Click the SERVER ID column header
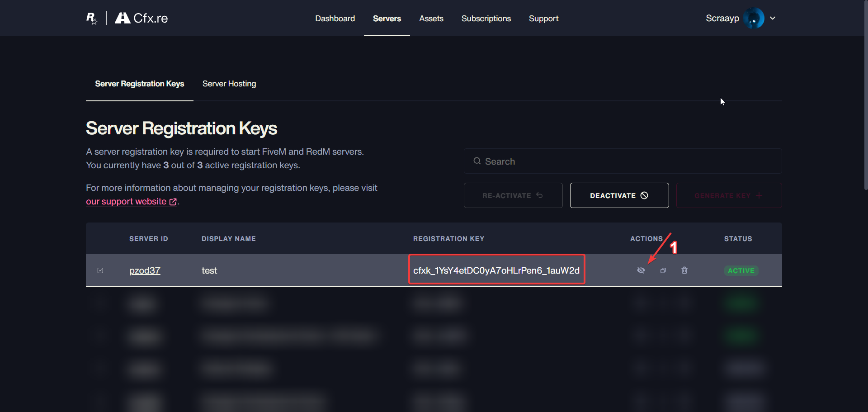This screenshot has width=868, height=412. tap(149, 239)
